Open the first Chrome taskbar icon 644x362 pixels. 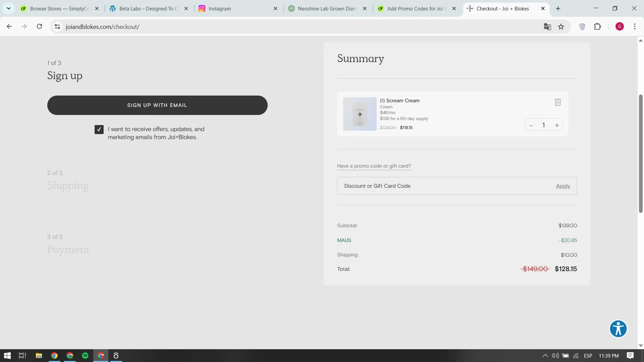[x=54, y=356]
